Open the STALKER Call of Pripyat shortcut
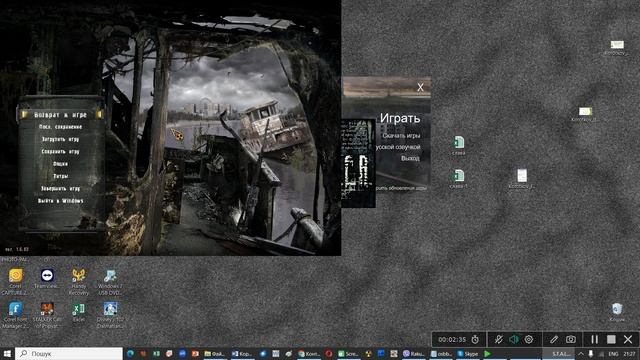Screen dimensions: 640x360 click(x=47, y=315)
